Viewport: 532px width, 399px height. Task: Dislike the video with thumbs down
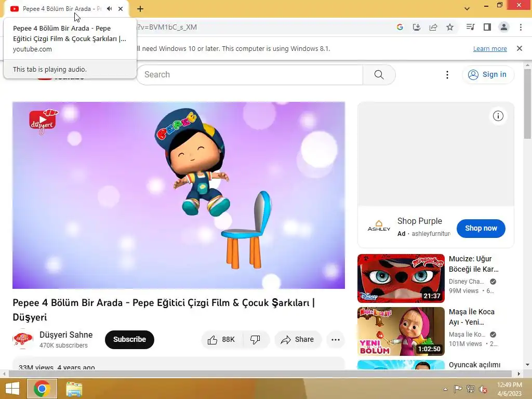[x=256, y=340]
